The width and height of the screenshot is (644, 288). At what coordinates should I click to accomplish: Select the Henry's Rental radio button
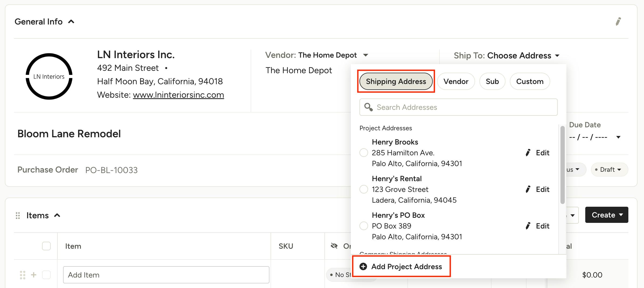click(x=364, y=189)
